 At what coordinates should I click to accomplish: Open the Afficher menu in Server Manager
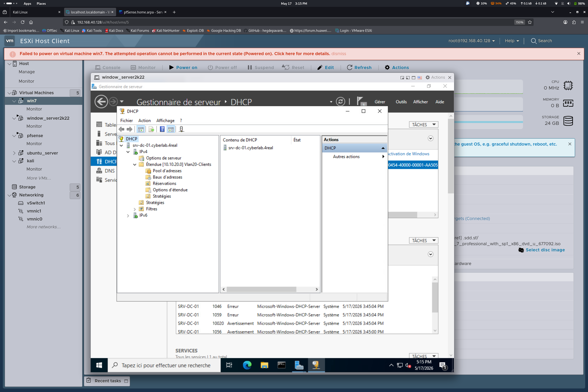pos(420,102)
